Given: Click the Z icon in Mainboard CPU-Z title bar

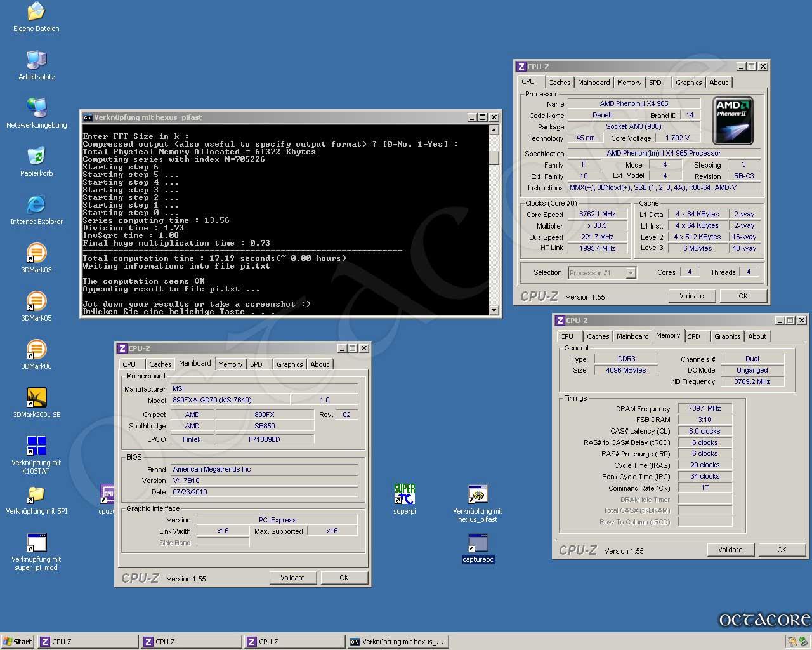Looking at the screenshot, I should point(122,348).
